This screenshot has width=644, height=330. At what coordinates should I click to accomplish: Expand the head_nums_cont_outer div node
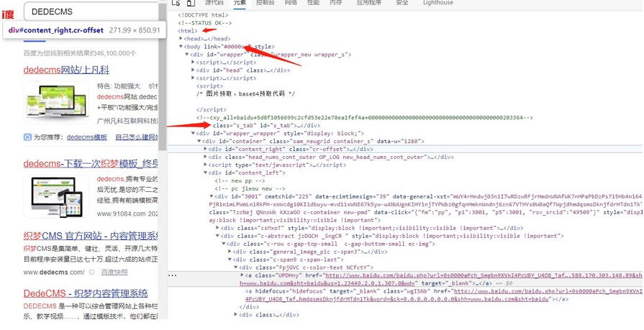tap(205, 157)
